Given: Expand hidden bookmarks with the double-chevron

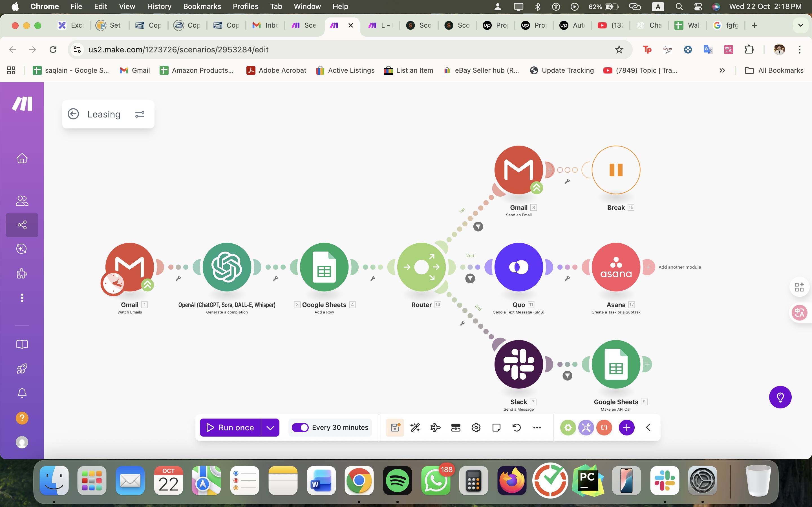Looking at the screenshot, I should tap(722, 70).
